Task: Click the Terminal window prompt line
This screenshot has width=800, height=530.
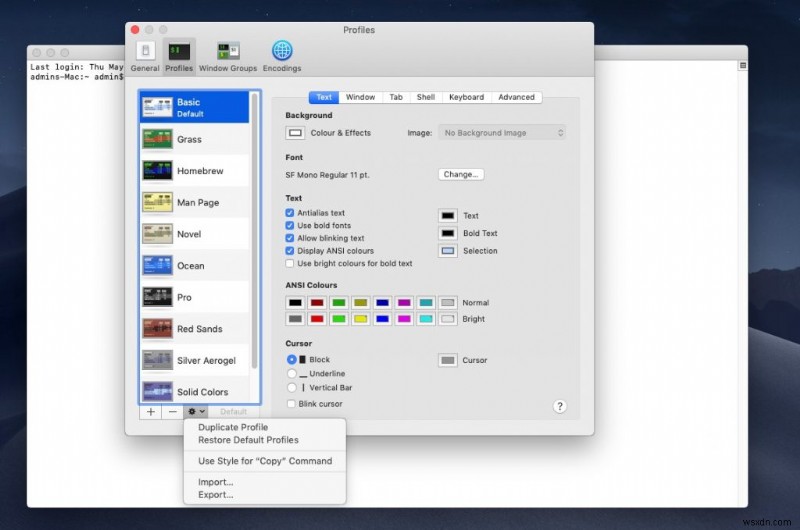Action: (x=77, y=77)
